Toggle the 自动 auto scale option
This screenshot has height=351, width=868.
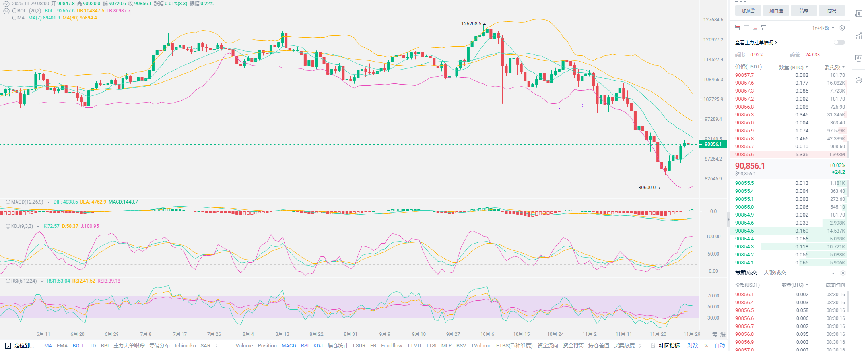720,345
